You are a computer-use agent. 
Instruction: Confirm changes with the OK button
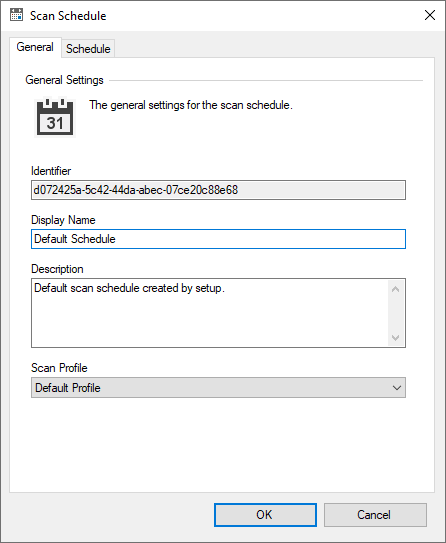[x=265, y=515]
